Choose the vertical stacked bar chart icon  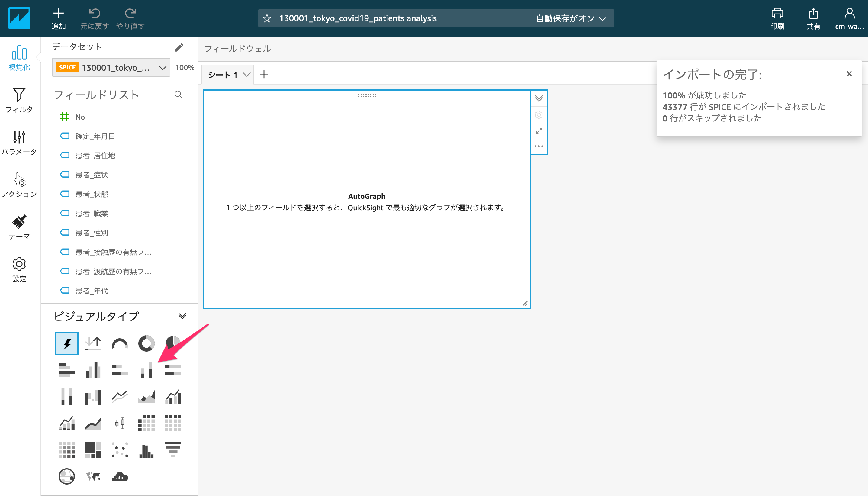click(x=146, y=370)
